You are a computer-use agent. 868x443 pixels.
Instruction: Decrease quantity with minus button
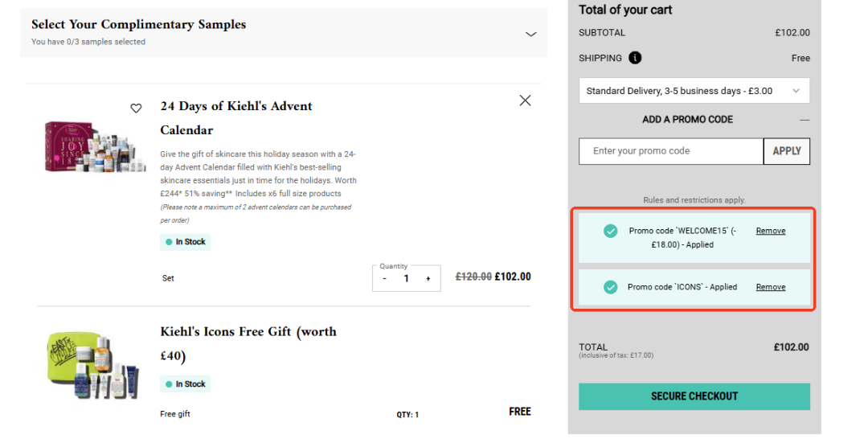point(385,278)
